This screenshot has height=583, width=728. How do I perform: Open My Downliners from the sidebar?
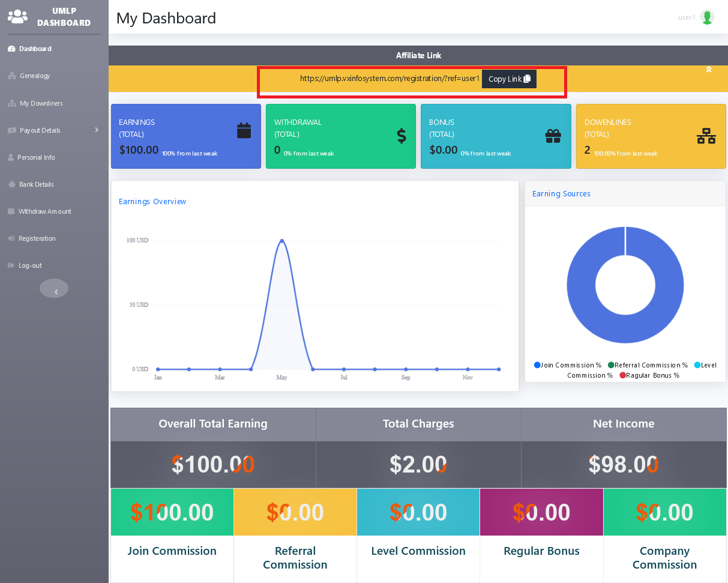tap(41, 103)
